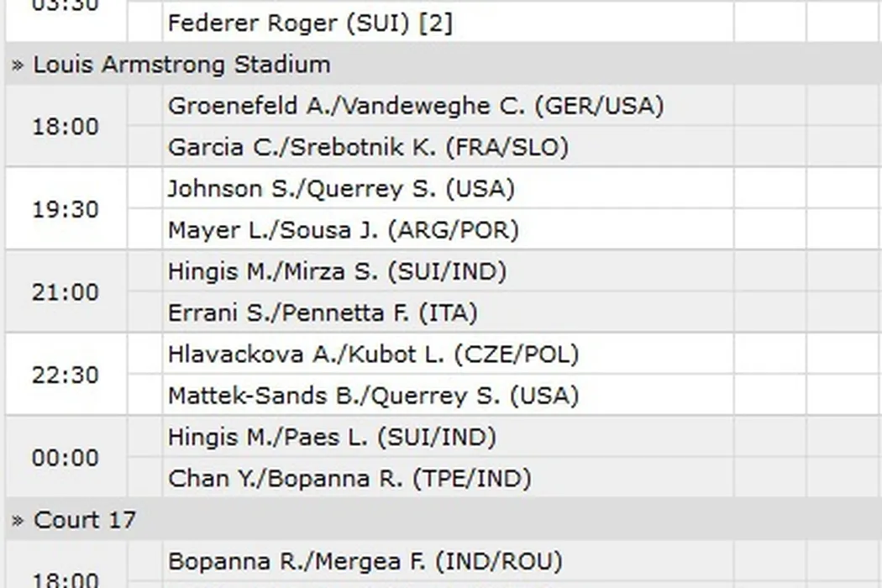Click the Louis Armstrong Stadium header
This screenshot has width=882, height=588.
[x=181, y=65]
